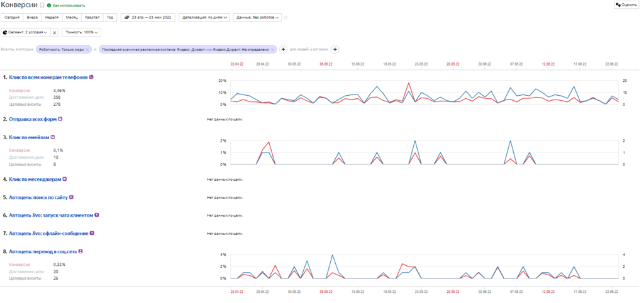Click social goal achievements value 30
This screenshot has height=303, width=644.
(56, 272)
